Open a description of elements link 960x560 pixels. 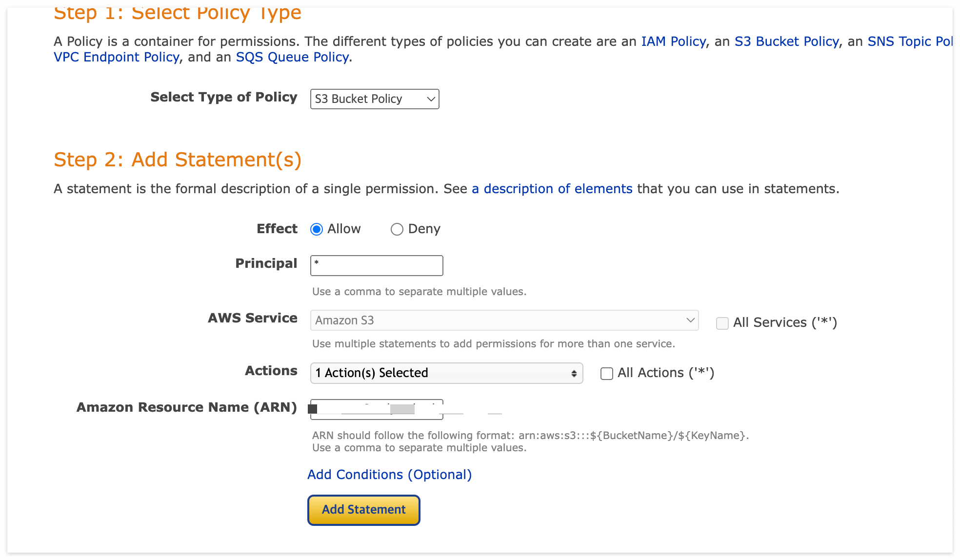[552, 189]
